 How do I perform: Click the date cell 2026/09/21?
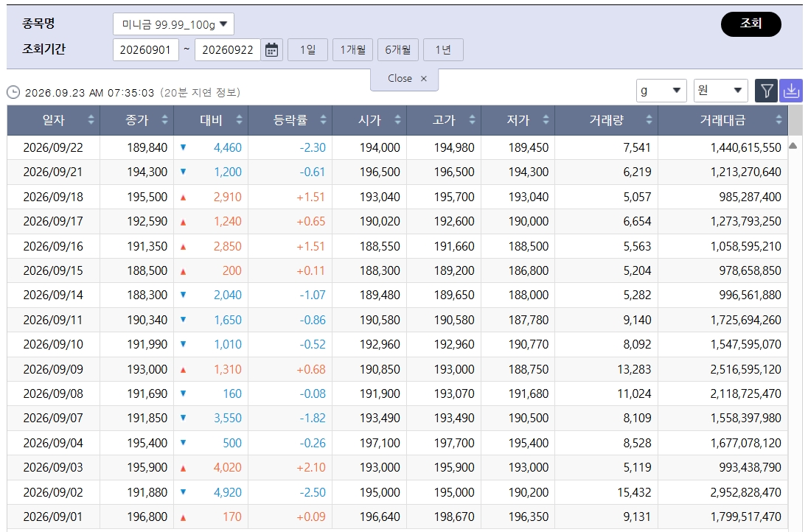click(x=53, y=172)
